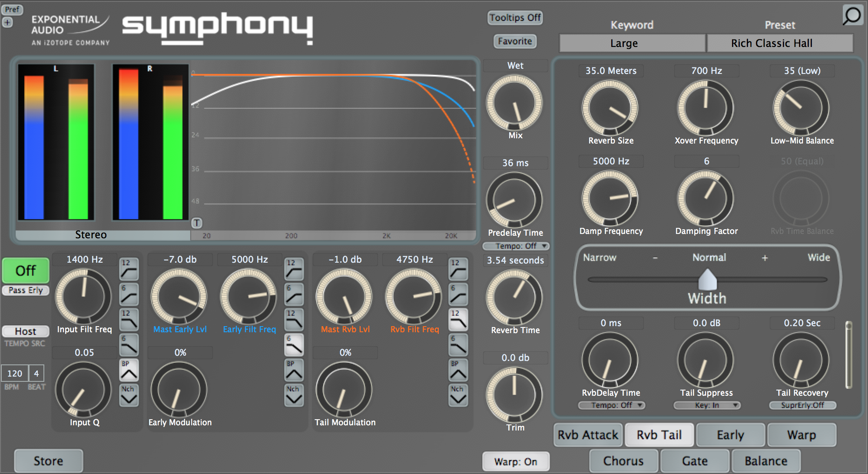Toggle SuprErly:Off setting

pos(802,405)
